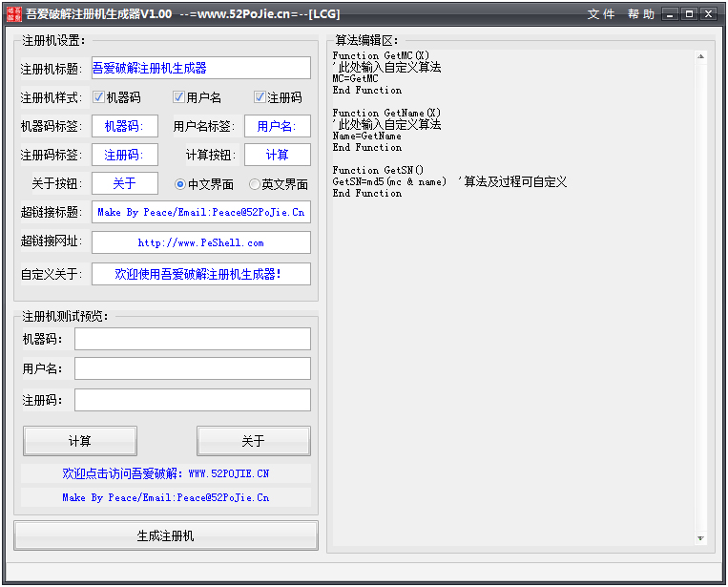Click the 机器码 field in test preview
Viewport: 728px width, 587px height.
193,339
